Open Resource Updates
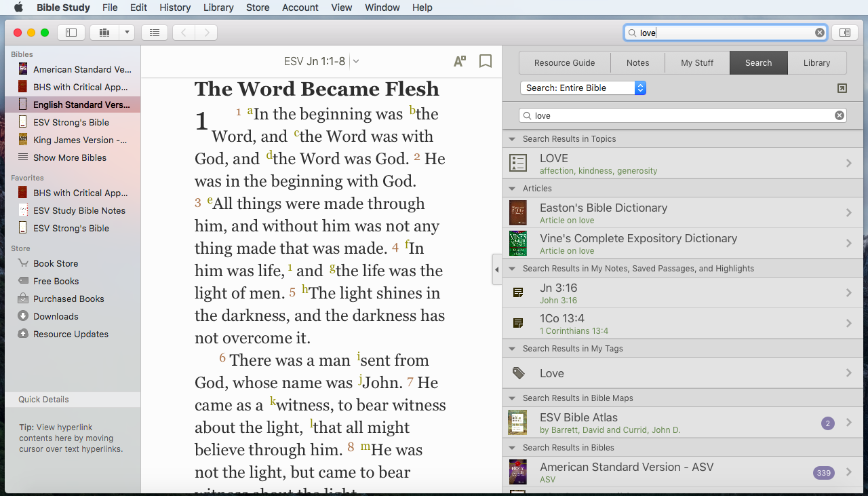 click(73, 334)
